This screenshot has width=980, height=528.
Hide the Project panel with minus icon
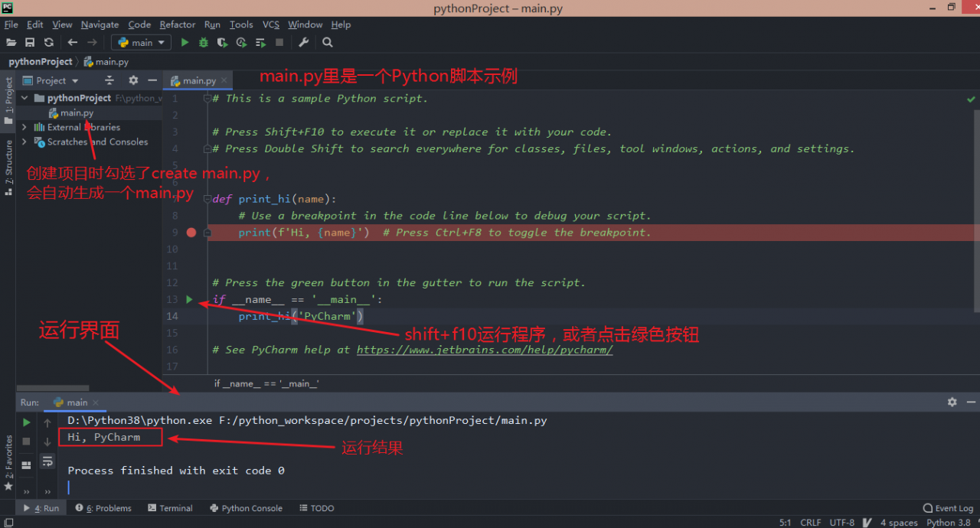pyautogui.click(x=153, y=80)
